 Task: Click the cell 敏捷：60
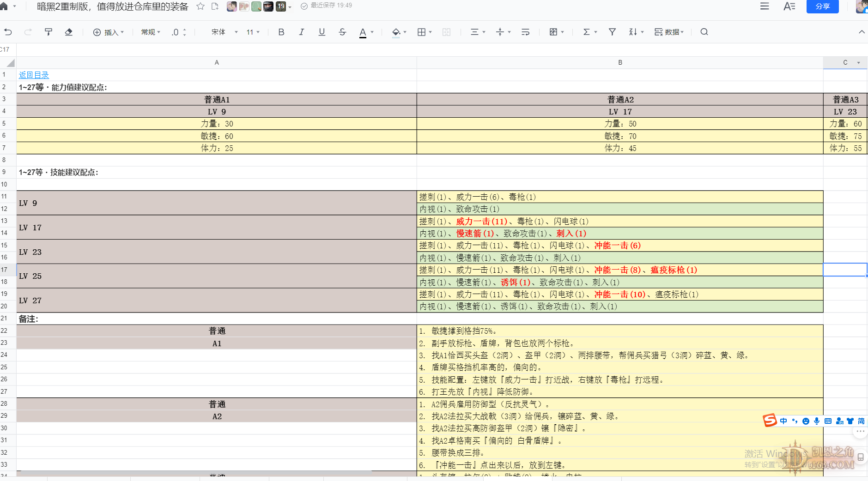coord(217,136)
